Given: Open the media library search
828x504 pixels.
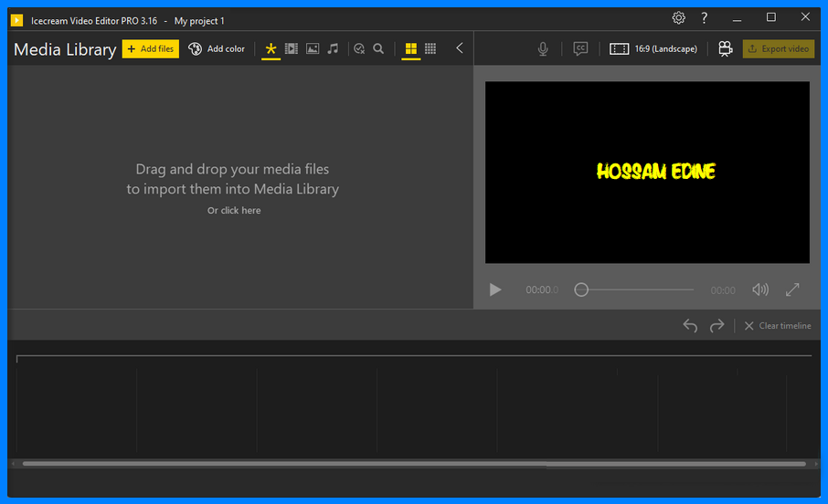Looking at the screenshot, I should [378, 49].
